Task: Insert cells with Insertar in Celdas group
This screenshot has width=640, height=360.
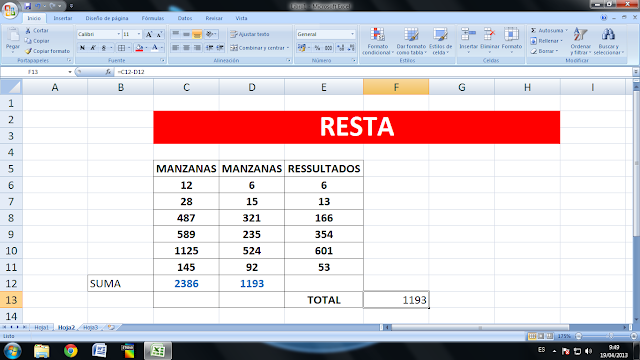Action: (x=468, y=41)
